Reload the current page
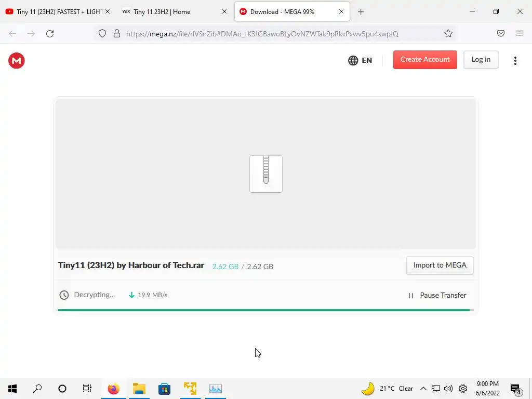Screen dimensions: 532x399 [x=50, y=34]
